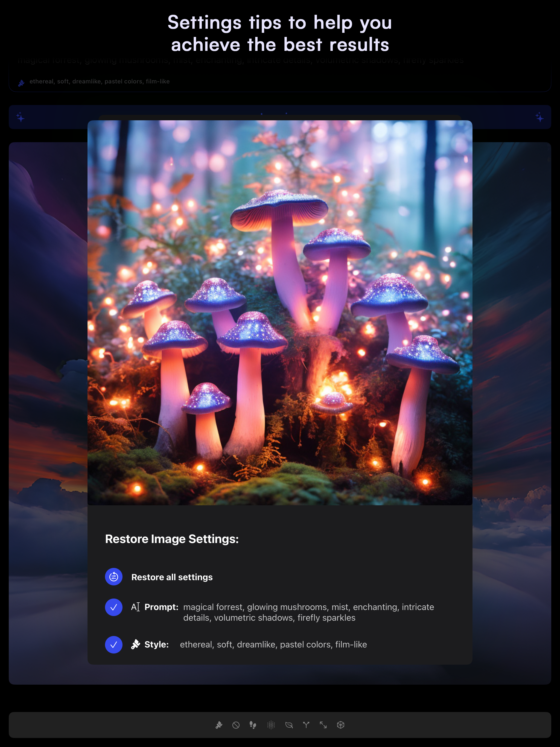This screenshot has height=747, width=560.
Task: Toggle the Restore all settings circle button
Action: pyautogui.click(x=113, y=577)
